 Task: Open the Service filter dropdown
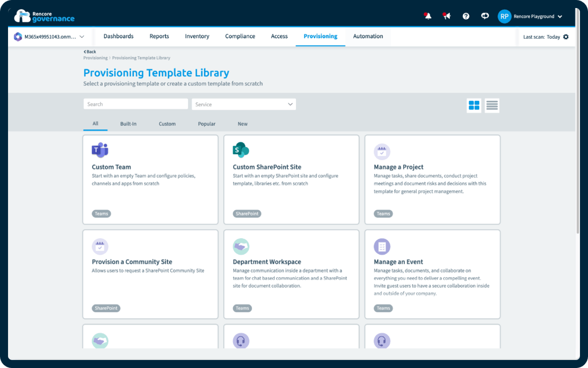[x=244, y=104]
